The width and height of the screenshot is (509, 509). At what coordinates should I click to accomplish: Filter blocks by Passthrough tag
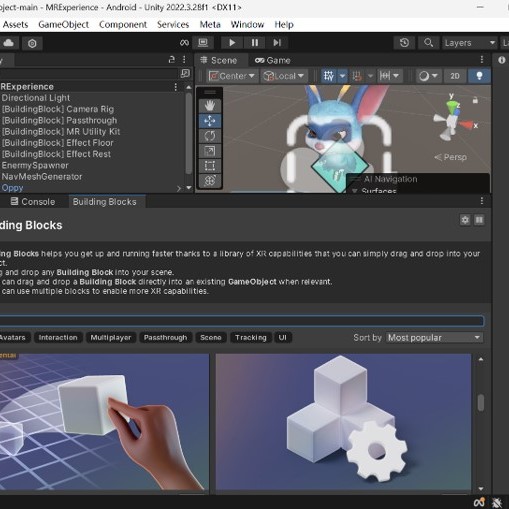165,337
